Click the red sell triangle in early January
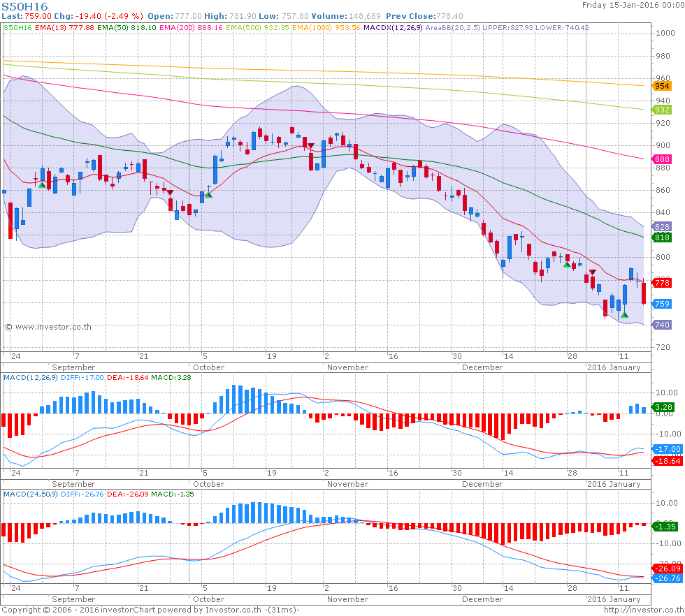 tap(593, 272)
